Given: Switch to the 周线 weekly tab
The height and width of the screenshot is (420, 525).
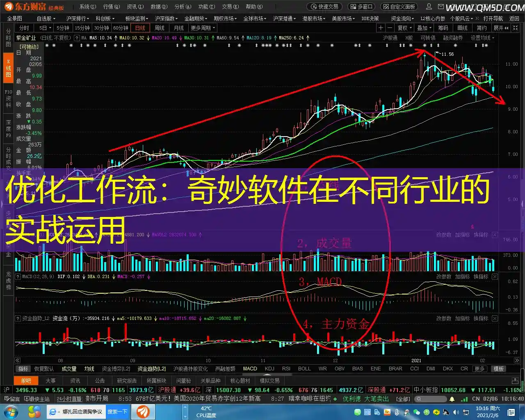Looking at the screenshot, I should [160, 28].
